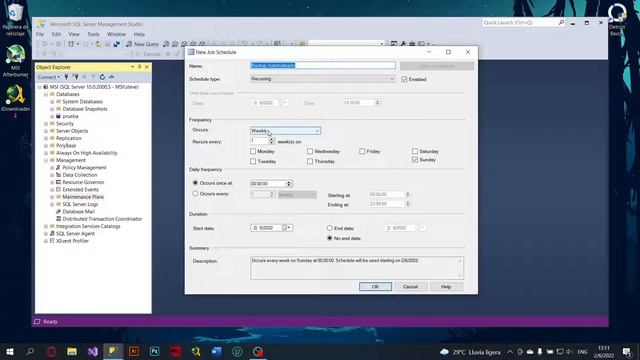640x360 pixels.
Task: Click the Activity Monitor icon in Object Explorer
Action: 111,77
